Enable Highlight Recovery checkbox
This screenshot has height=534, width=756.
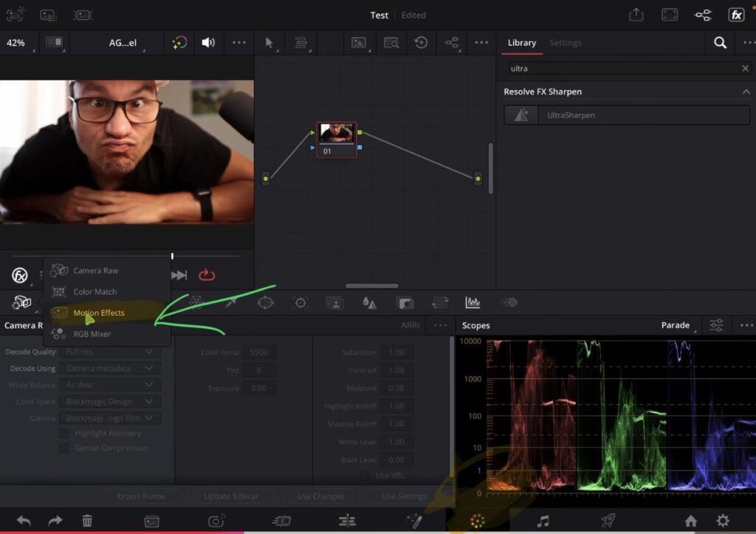point(63,434)
